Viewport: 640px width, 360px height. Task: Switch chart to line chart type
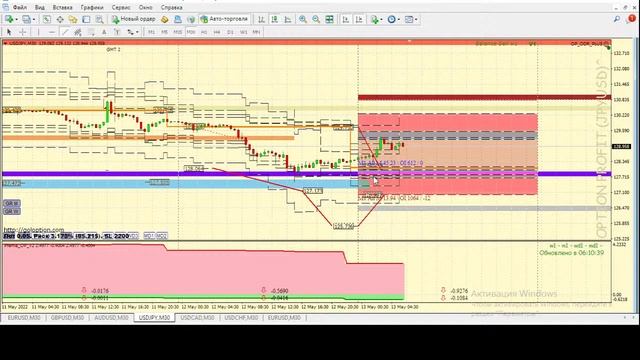click(288, 19)
